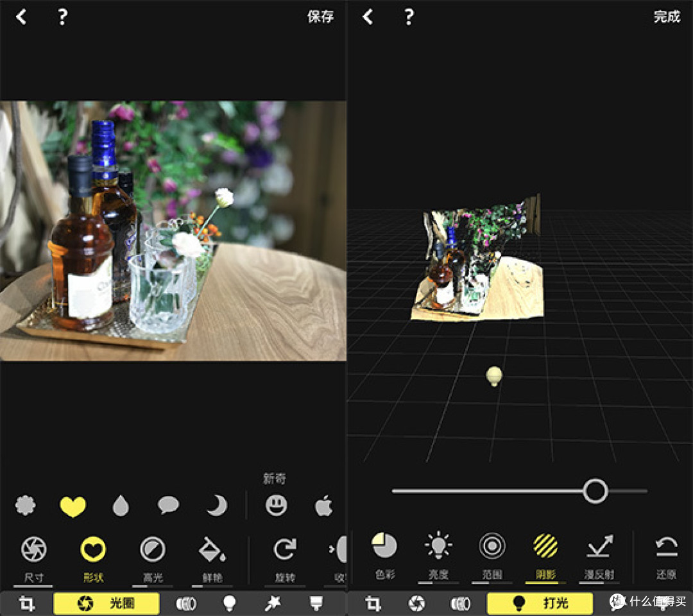
Task: Switch to the crop tab on right screen
Action: [373, 603]
